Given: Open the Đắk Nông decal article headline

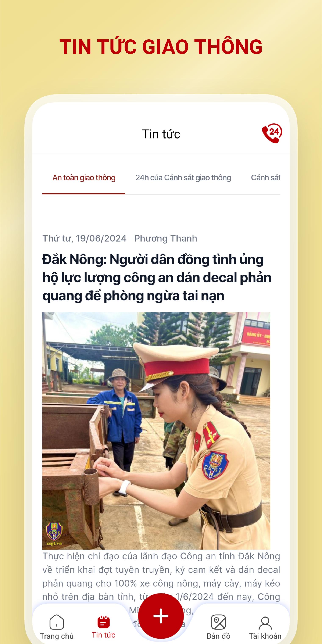Looking at the screenshot, I should 157,278.
